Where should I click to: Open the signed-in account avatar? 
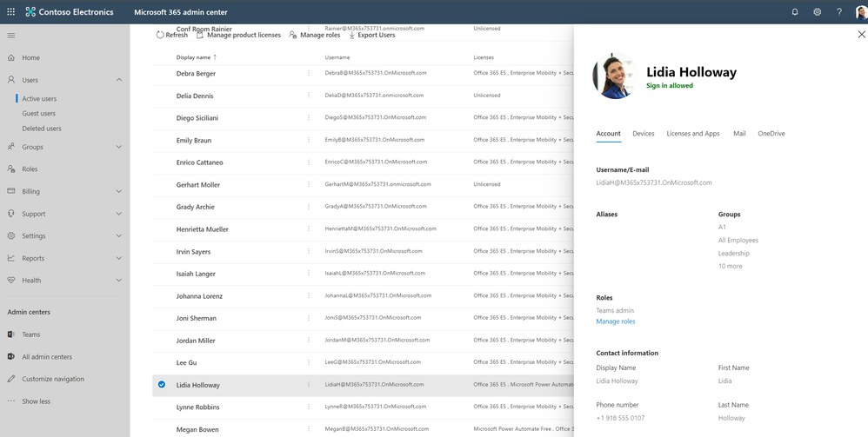pos(861,11)
